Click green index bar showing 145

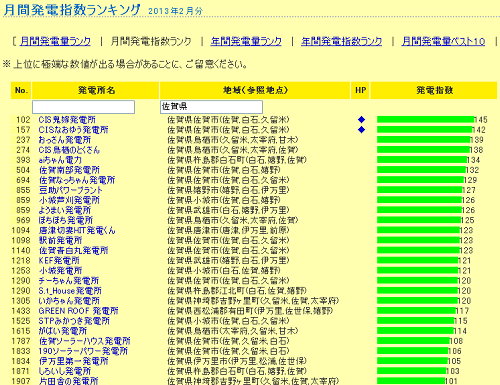pos(425,119)
